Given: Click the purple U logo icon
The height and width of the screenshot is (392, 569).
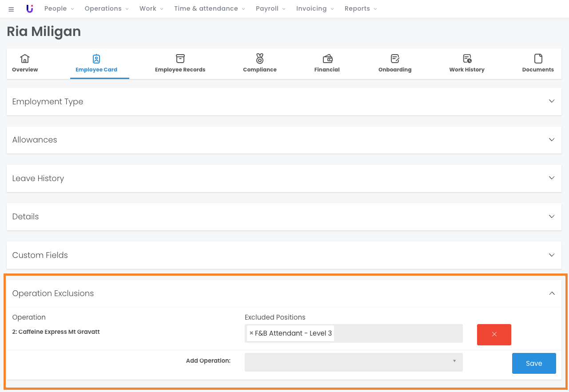Looking at the screenshot, I should coord(30,9).
